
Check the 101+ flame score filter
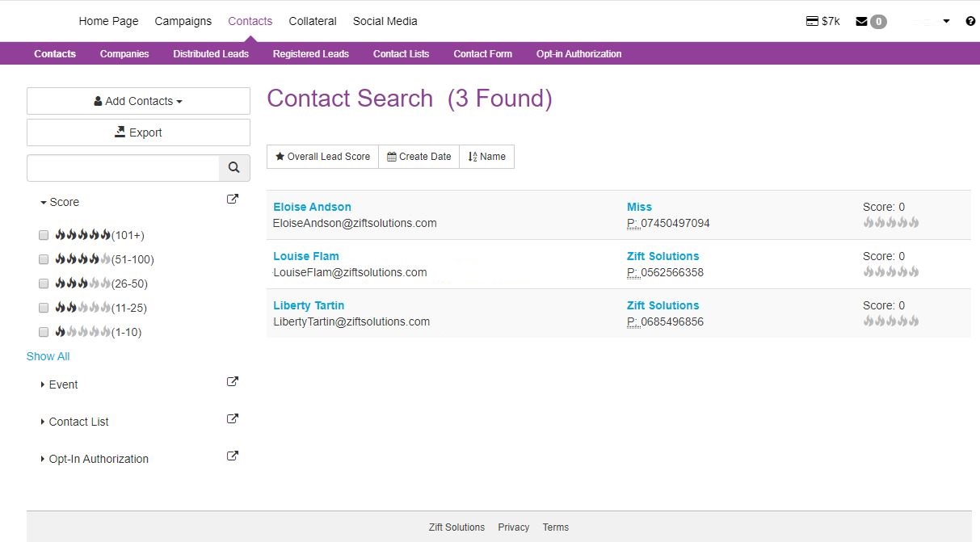[43, 234]
